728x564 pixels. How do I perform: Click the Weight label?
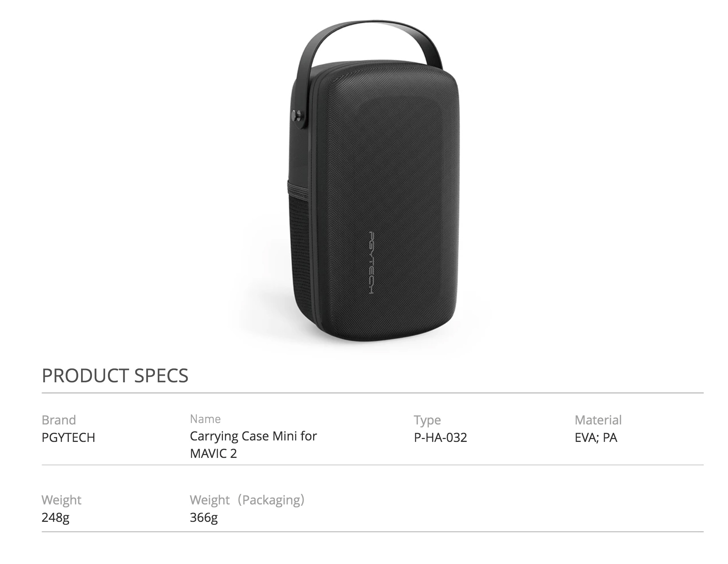[61, 500]
